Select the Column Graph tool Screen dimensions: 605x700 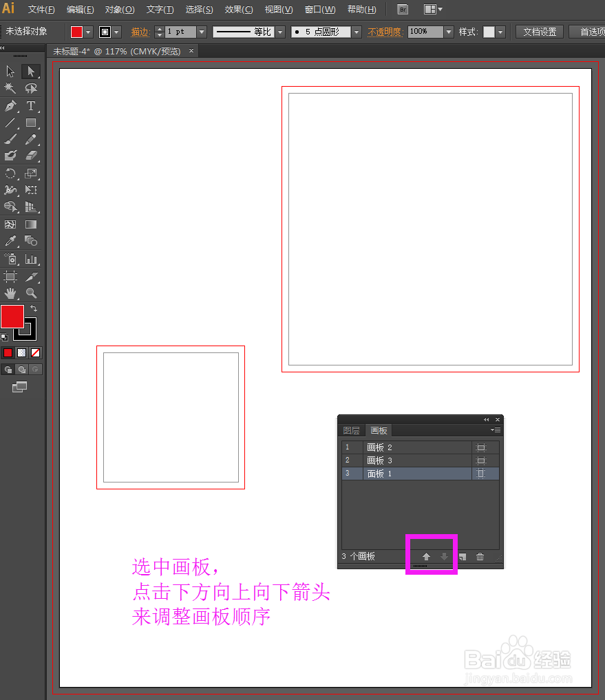point(30,259)
